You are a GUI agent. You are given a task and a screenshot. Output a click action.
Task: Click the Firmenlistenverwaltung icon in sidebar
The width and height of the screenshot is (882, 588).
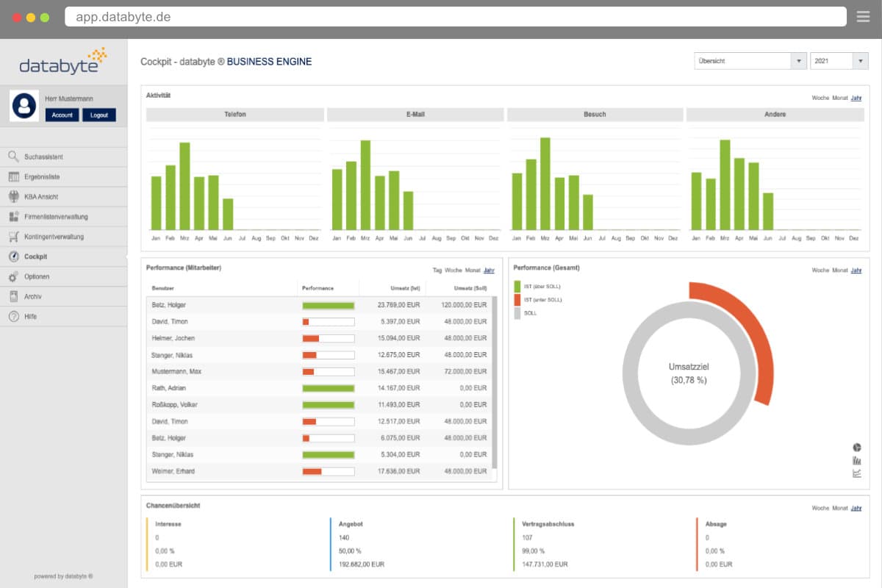(x=13, y=216)
